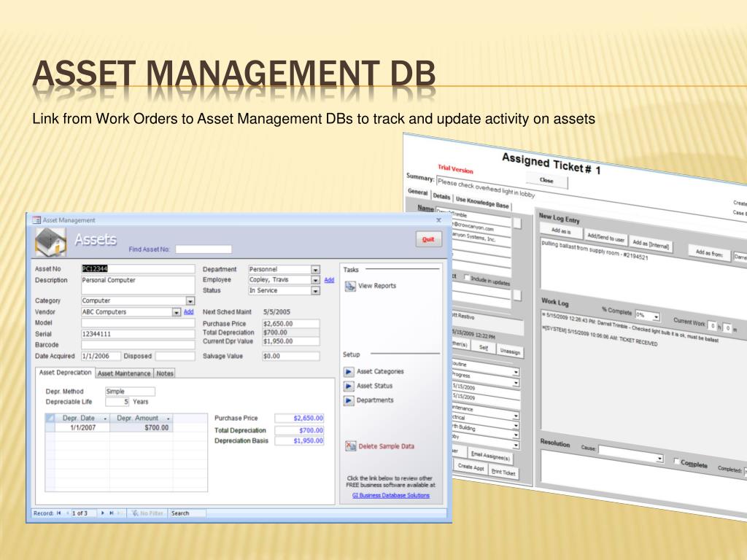
Task: Select all via depreciation grid corner selector
Action: 50,418
